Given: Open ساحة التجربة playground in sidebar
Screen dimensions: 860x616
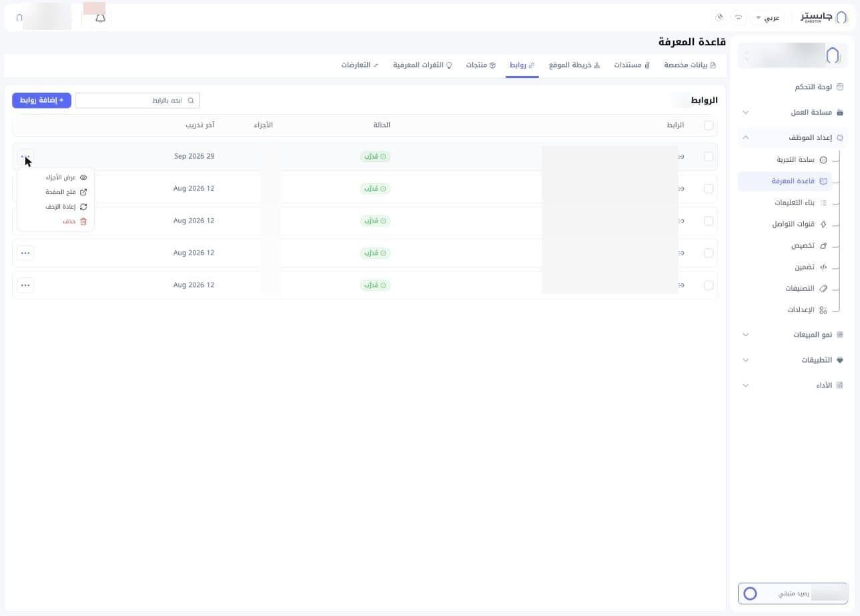Looking at the screenshot, I should tap(801, 160).
